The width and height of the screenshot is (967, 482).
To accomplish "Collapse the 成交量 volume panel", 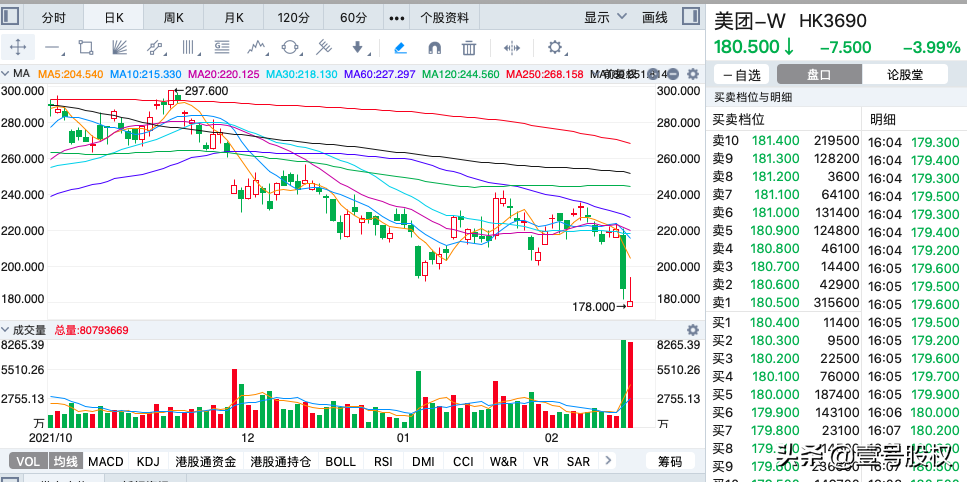I will (x=6, y=330).
